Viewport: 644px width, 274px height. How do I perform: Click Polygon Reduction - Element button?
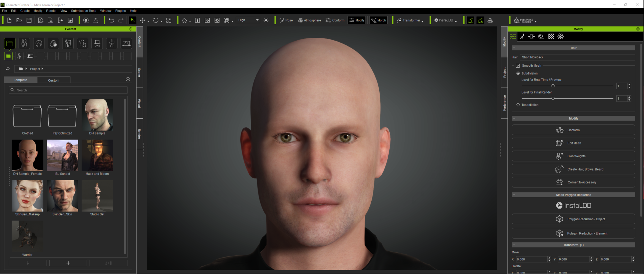pyautogui.click(x=573, y=233)
